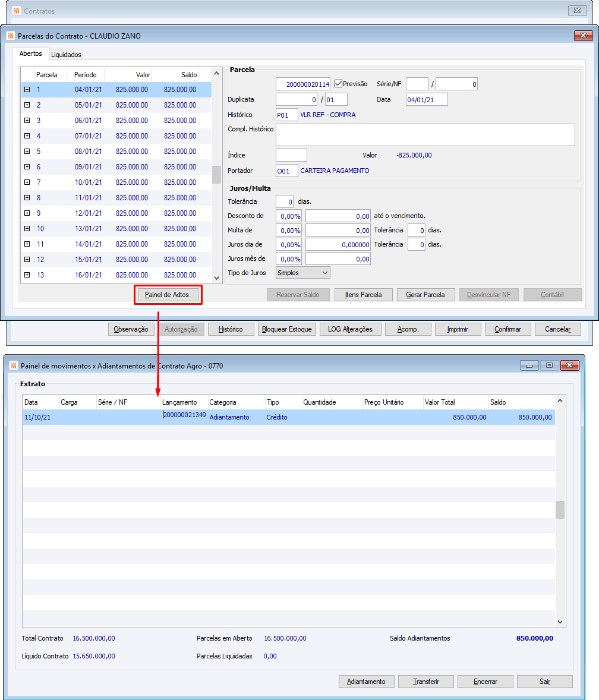Expand parcela row 3

pos(27,120)
